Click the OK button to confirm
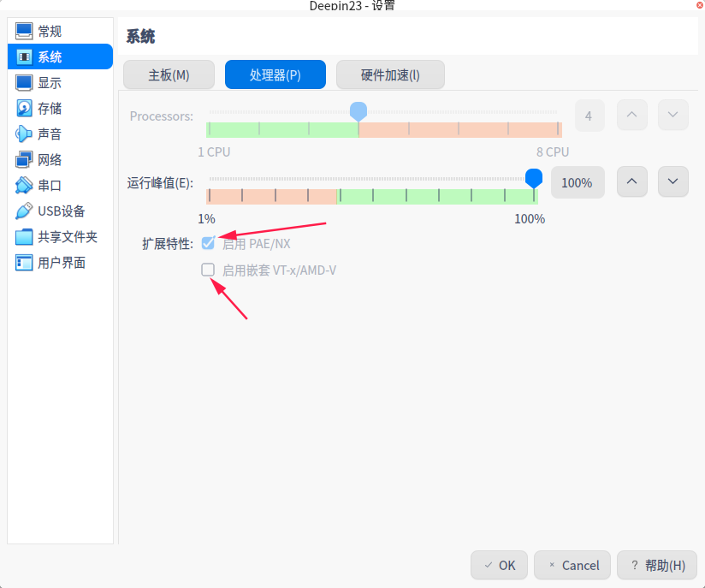 click(x=499, y=565)
